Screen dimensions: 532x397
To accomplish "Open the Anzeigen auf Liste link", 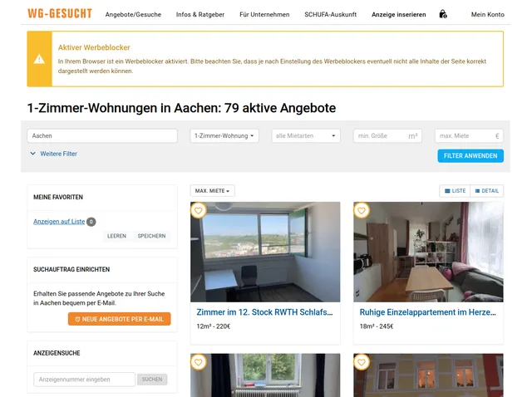I will (x=59, y=222).
